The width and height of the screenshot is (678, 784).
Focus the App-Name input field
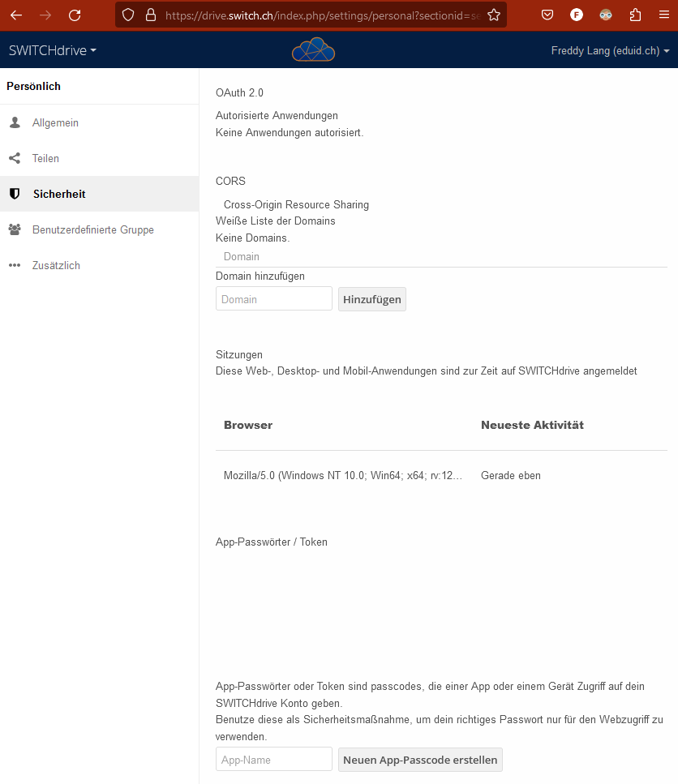tap(274, 759)
